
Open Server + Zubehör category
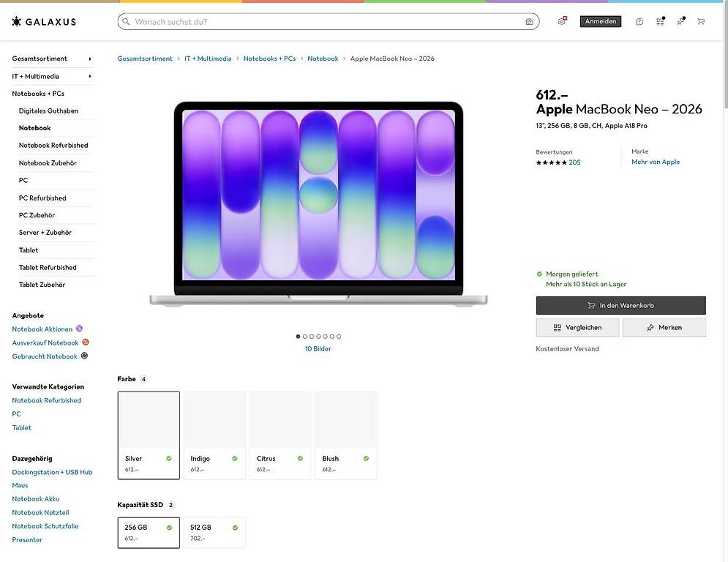pos(45,232)
